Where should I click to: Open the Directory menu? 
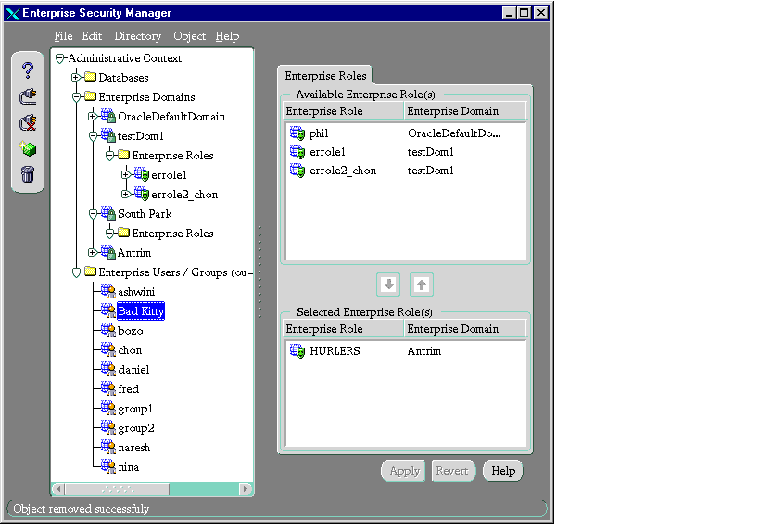(x=137, y=36)
